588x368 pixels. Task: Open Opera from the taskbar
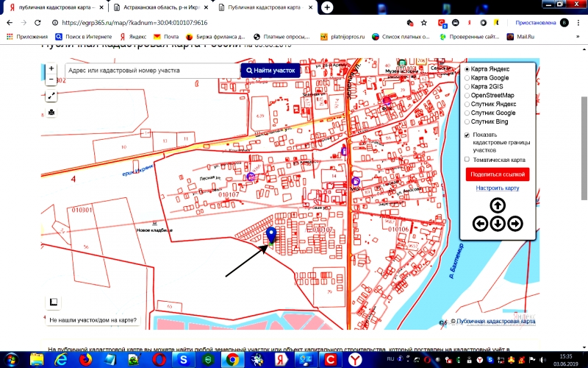pyautogui.click(x=159, y=360)
